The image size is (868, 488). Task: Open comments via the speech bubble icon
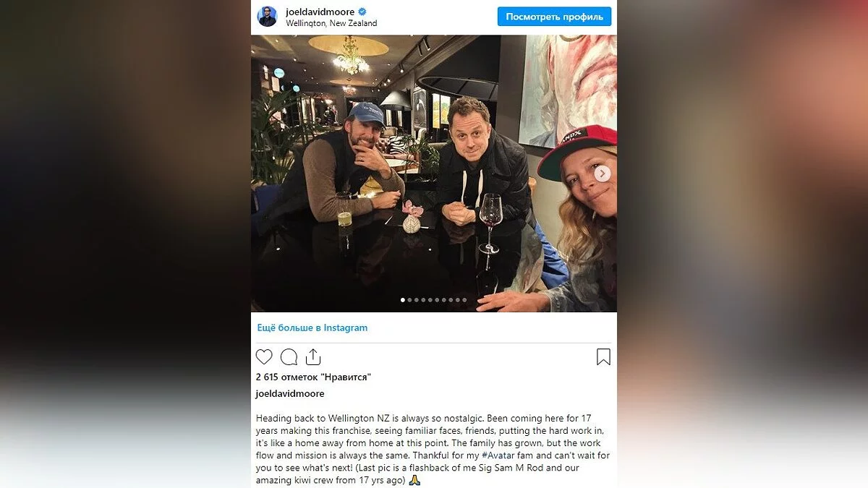point(289,356)
